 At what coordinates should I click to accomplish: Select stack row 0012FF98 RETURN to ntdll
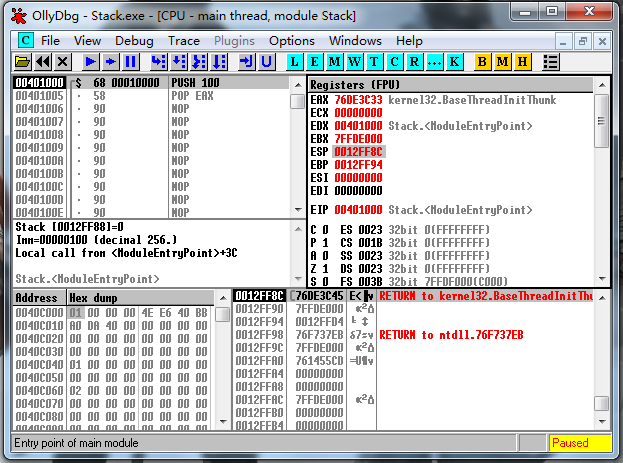(413, 335)
